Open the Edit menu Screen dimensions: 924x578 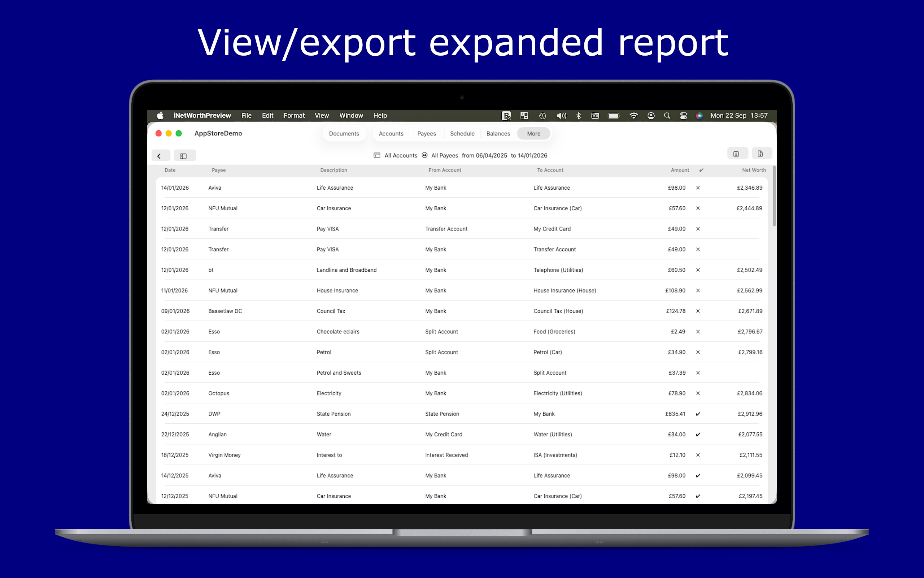(x=268, y=116)
